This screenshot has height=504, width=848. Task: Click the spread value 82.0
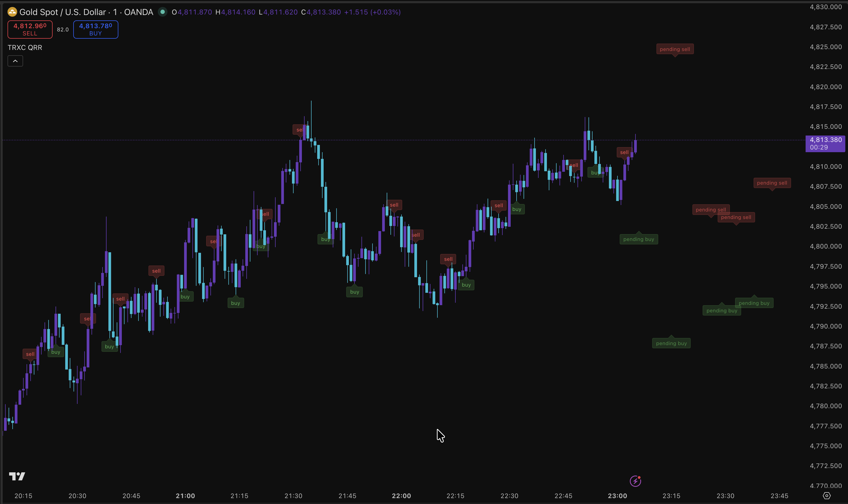point(63,29)
